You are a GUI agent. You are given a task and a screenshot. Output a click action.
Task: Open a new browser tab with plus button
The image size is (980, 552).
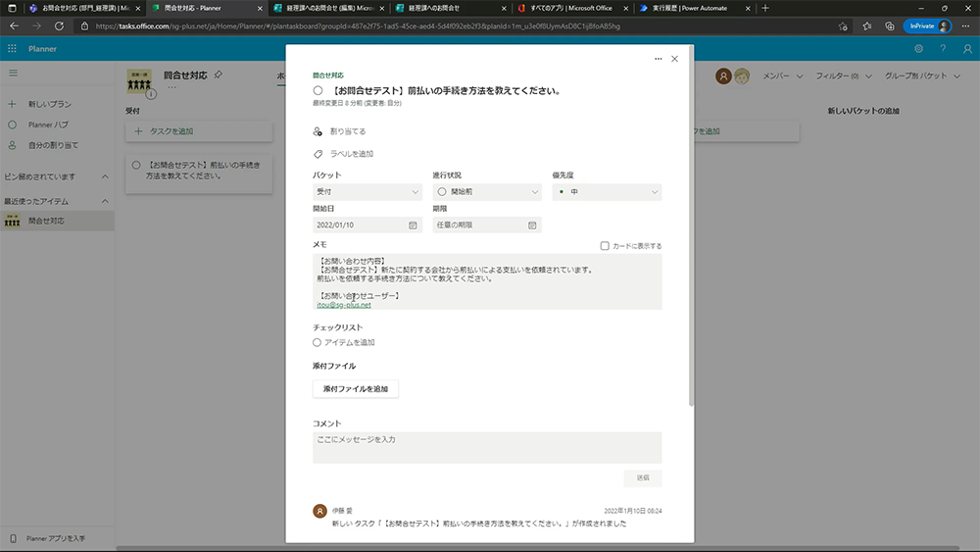pyautogui.click(x=765, y=8)
